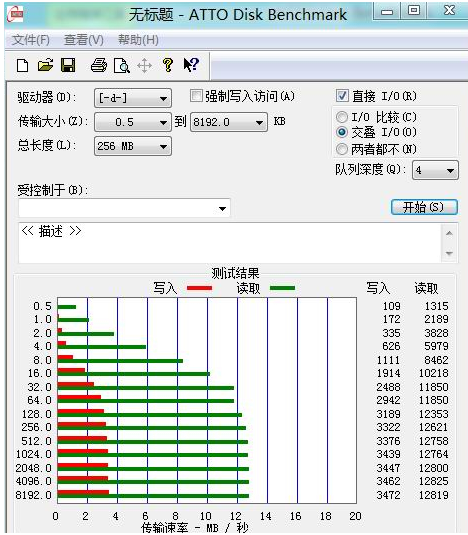Start the benchmark with 开始 button
468x535 pixels.
[424, 207]
